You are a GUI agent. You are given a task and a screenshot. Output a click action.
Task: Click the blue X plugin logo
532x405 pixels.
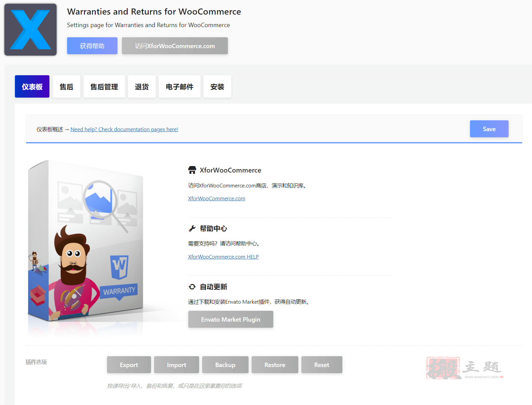[x=30, y=29]
